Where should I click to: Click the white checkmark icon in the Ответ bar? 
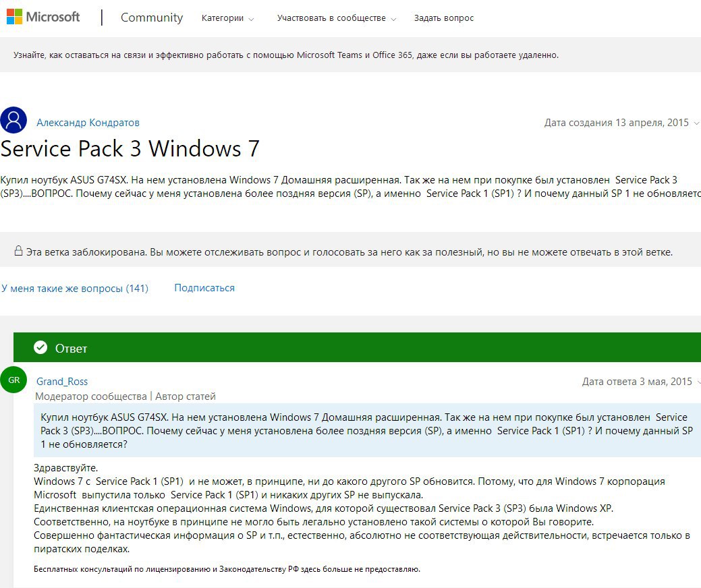(x=40, y=347)
